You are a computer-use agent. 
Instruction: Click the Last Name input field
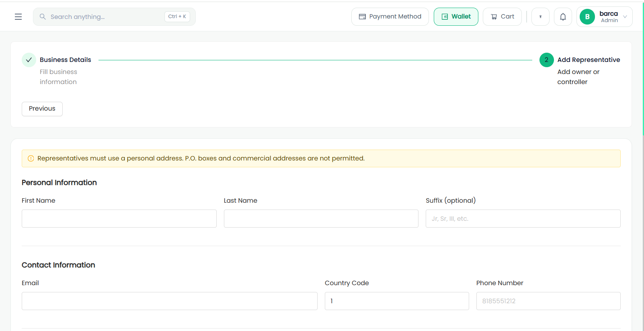pos(321,218)
